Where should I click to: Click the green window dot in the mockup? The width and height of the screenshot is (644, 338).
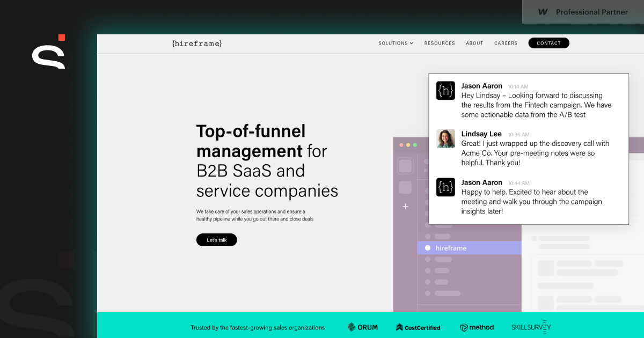tap(415, 145)
